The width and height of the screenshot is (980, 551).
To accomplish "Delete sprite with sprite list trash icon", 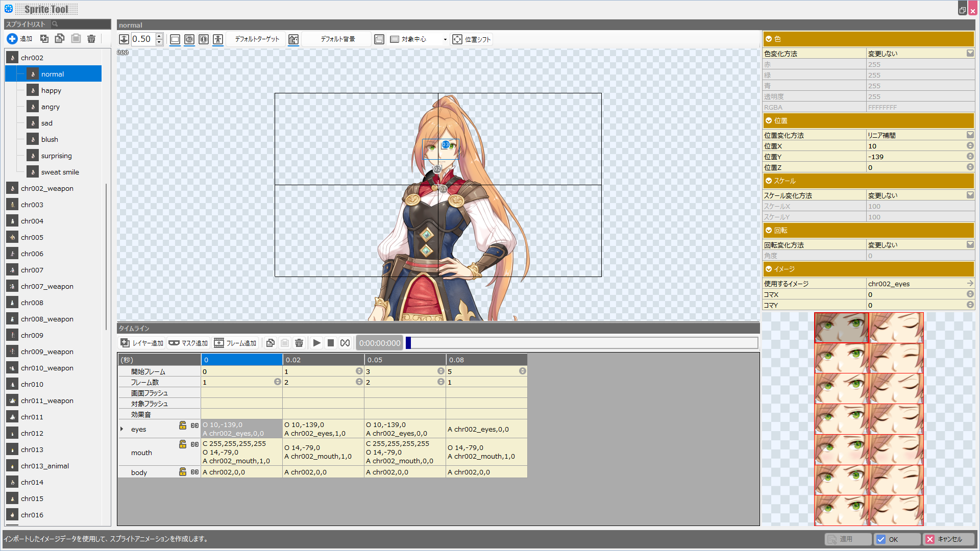I will point(91,39).
